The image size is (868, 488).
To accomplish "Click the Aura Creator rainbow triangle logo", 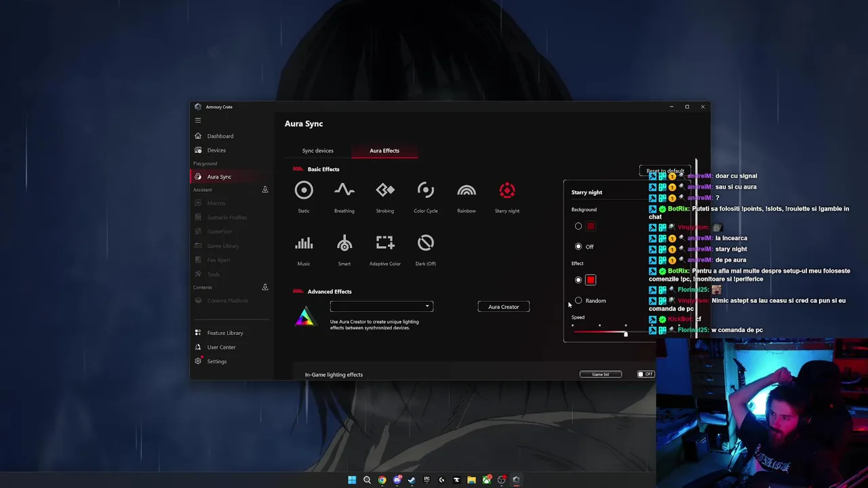I will pyautogui.click(x=305, y=317).
